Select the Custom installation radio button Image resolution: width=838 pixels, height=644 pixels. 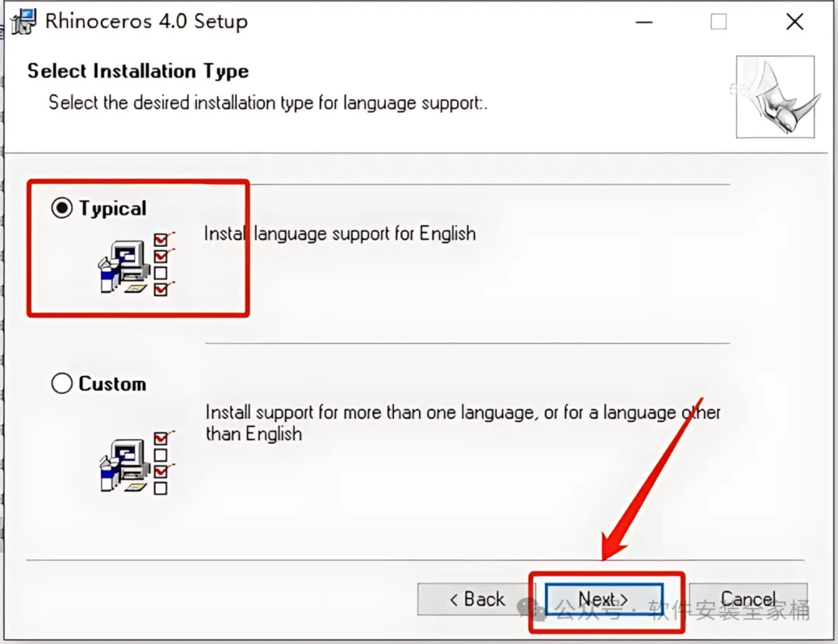coord(61,383)
